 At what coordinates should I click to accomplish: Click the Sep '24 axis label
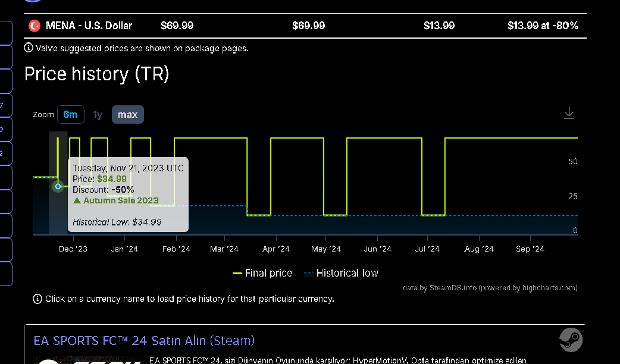click(x=530, y=249)
